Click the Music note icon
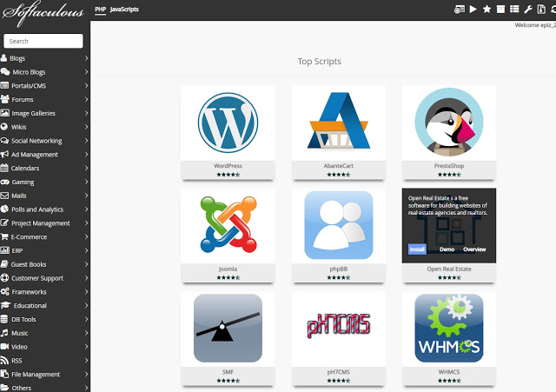Viewport: 556px width, 392px height. tap(4, 333)
